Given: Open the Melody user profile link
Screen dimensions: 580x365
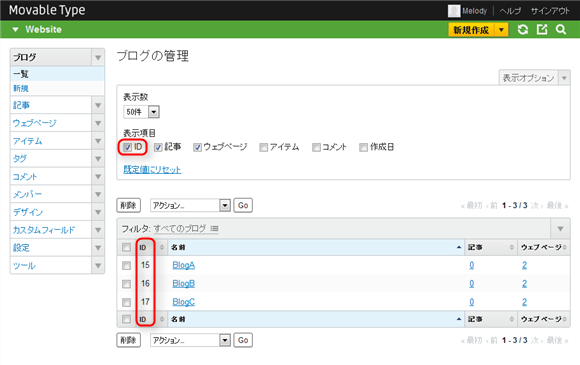Looking at the screenshot, I should (475, 11).
